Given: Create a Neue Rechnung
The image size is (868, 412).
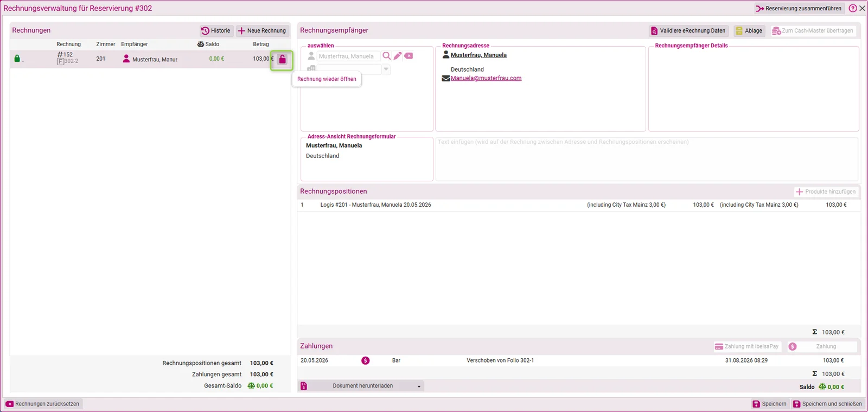Looking at the screenshot, I should [263, 31].
